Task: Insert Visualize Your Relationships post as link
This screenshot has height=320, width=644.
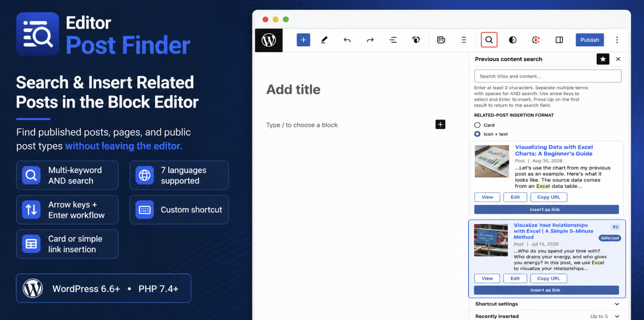Action: click(546, 290)
